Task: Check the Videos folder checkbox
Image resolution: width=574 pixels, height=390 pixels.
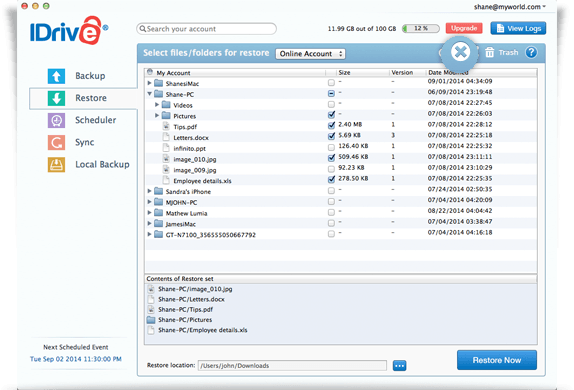Action: click(x=331, y=104)
